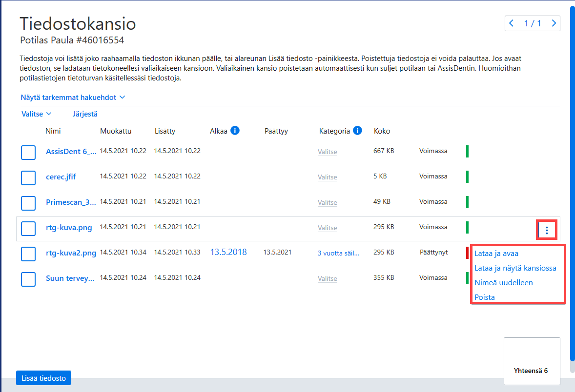This screenshot has width=575, height=392.
Task: Go to next page arrow
Action: tap(554, 23)
